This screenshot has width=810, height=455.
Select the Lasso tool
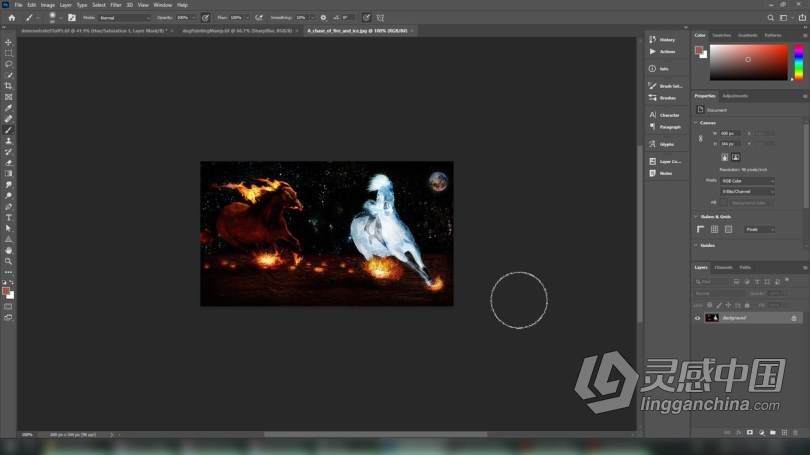coord(8,64)
